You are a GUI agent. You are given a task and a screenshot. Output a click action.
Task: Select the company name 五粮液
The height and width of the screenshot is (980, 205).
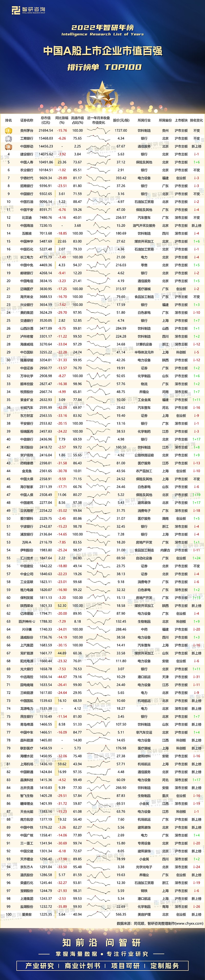27,234
